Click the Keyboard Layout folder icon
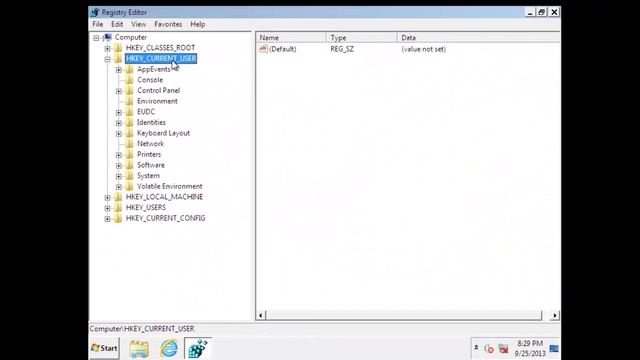 click(x=130, y=133)
